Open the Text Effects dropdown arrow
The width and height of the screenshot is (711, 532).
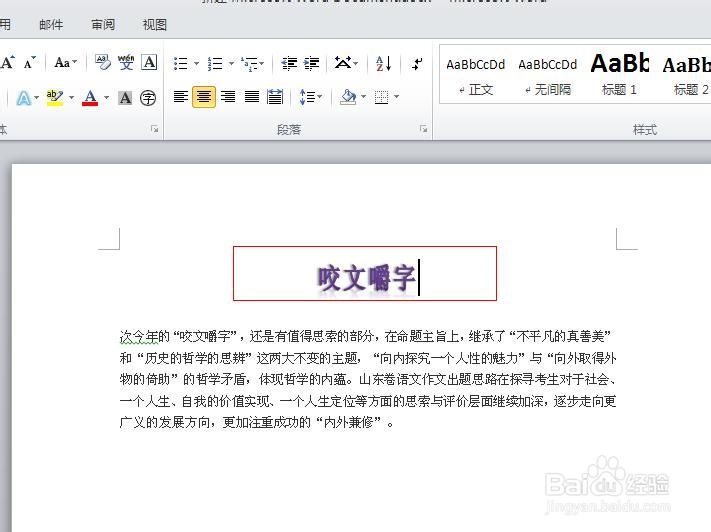point(37,98)
